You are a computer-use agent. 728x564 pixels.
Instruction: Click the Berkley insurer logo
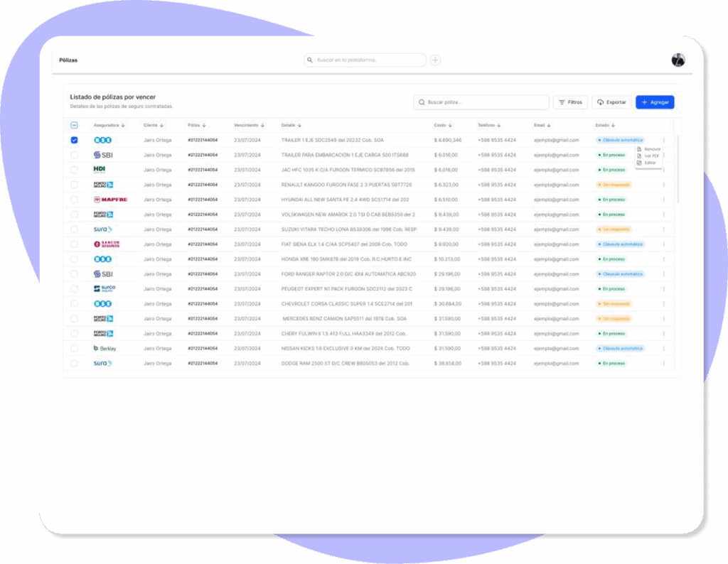coord(105,349)
